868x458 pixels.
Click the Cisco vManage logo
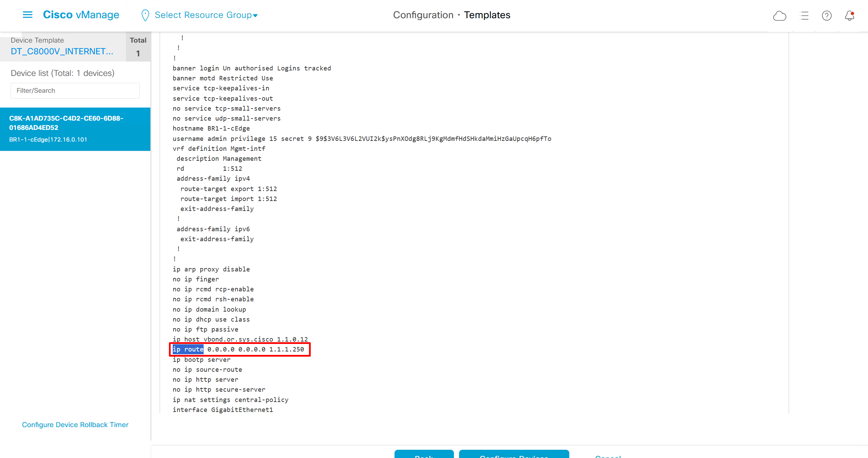click(x=81, y=15)
